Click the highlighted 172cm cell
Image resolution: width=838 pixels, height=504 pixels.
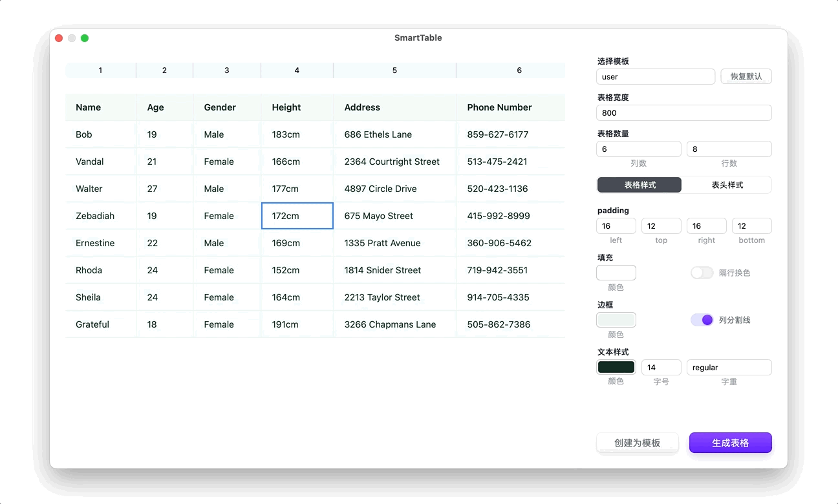tap(297, 216)
